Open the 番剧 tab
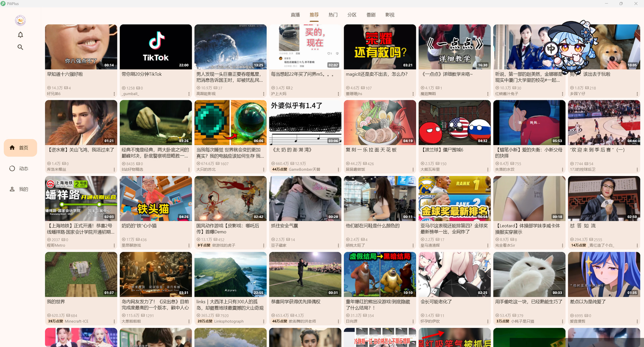This screenshot has width=644, height=347. coord(371,15)
